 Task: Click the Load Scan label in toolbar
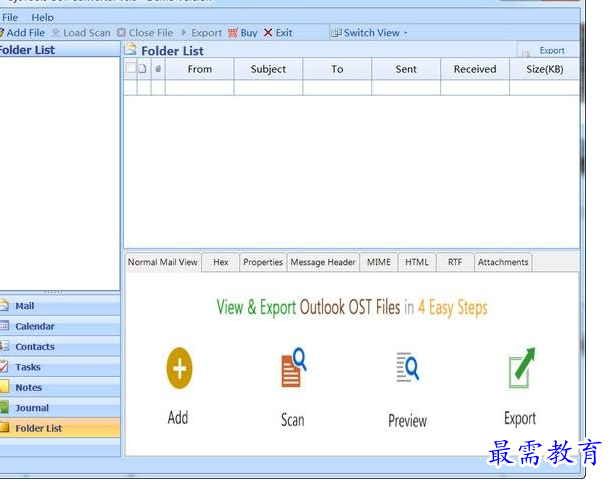pos(87,33)
